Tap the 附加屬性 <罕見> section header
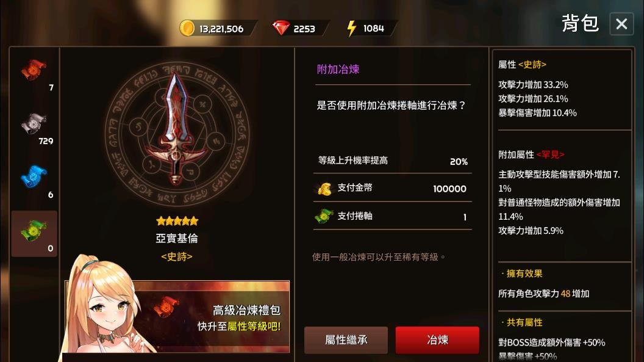Viewport: 644px width, 362px height. 531,154
